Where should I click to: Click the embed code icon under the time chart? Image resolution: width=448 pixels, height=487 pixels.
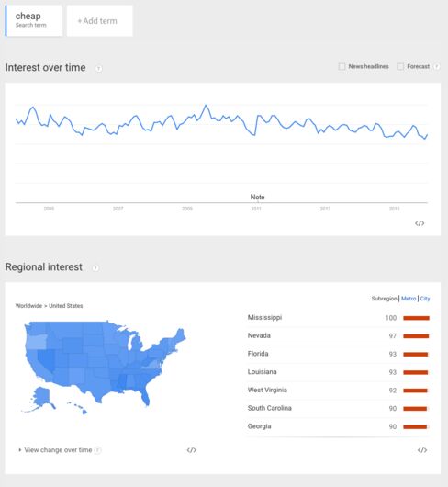click(x=420, y=223)
